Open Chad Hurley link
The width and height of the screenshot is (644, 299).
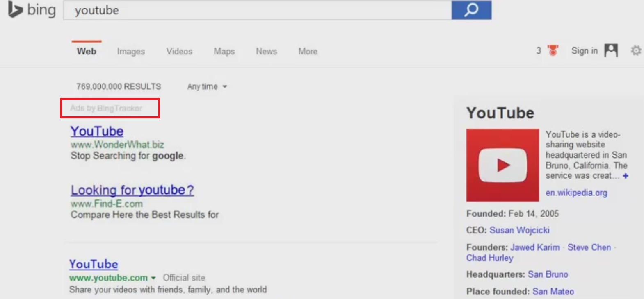[x=490, y=258]
